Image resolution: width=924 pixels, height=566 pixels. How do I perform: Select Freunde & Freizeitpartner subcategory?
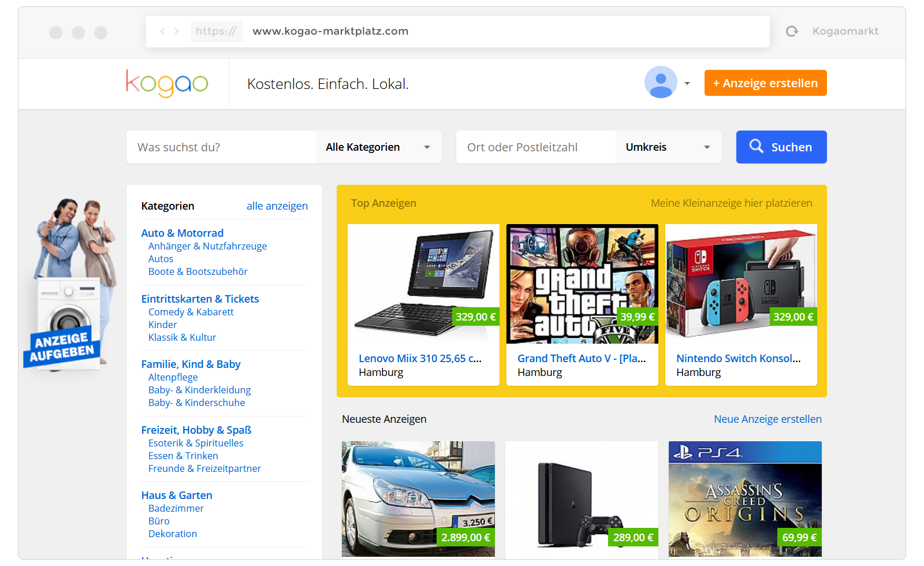tap(204, 468)
